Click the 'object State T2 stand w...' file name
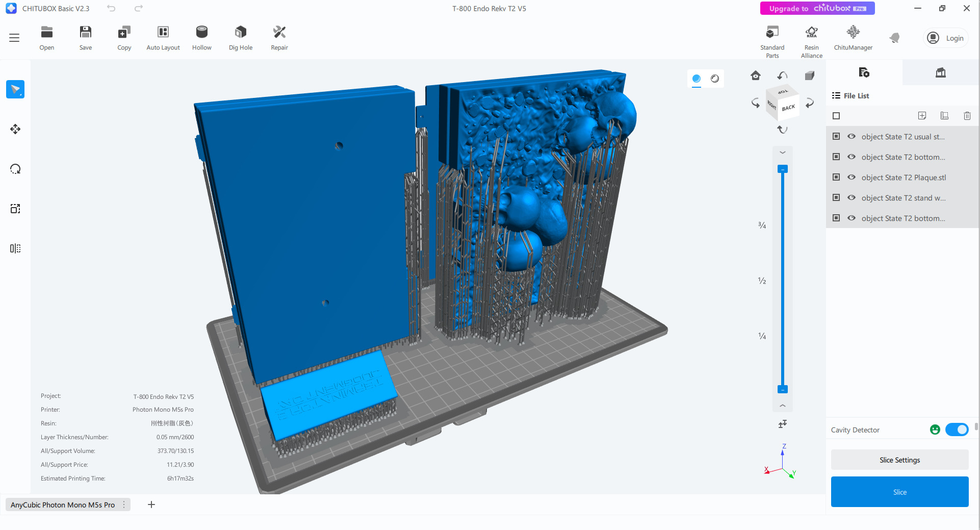Image resolution: width=980 pixels, height=530 pixels. (904, 198)
